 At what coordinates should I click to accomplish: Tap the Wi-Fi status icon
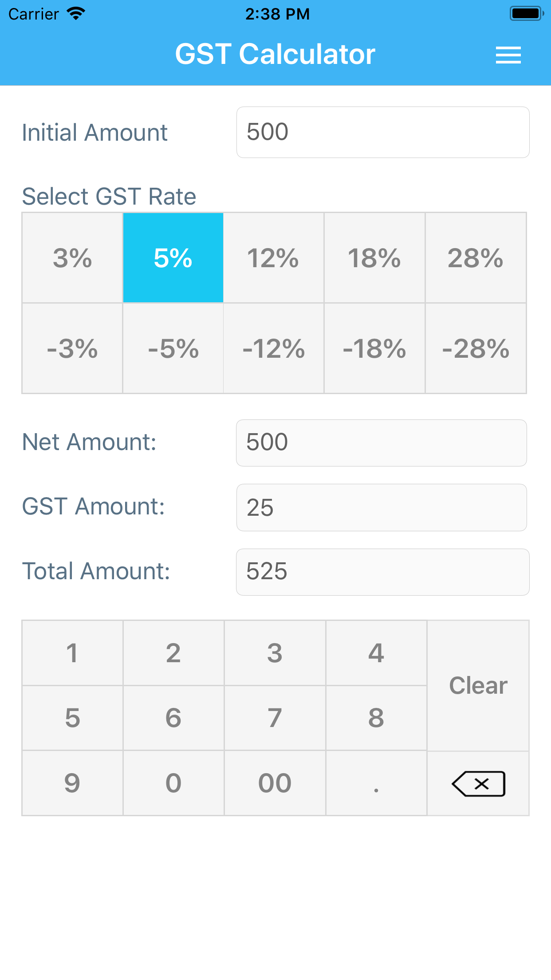(x=76, y=14)
